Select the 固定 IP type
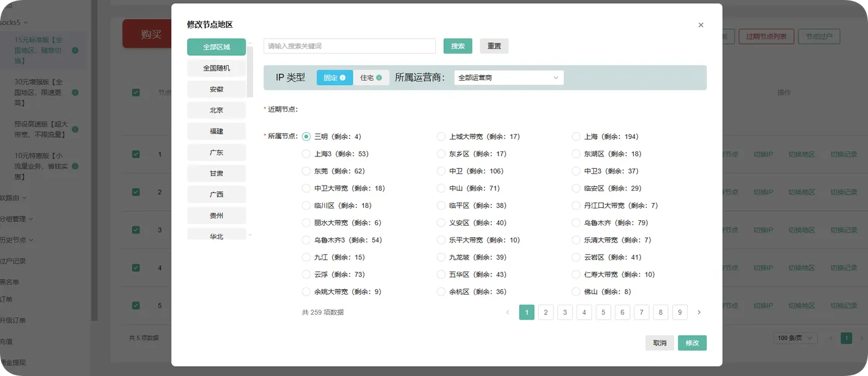The height and width of the screenshot is (376, 868). point(335,78)
